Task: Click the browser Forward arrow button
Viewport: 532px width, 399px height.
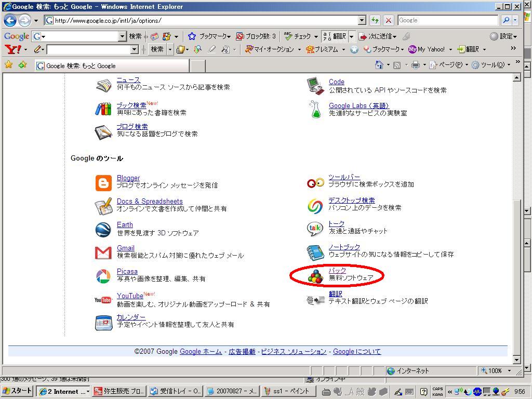Action: [x=24, y=20]
